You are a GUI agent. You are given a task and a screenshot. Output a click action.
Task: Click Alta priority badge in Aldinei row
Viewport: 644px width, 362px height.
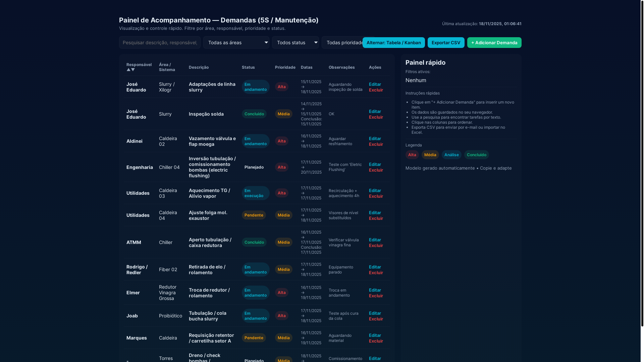click(x=282, y=141)
